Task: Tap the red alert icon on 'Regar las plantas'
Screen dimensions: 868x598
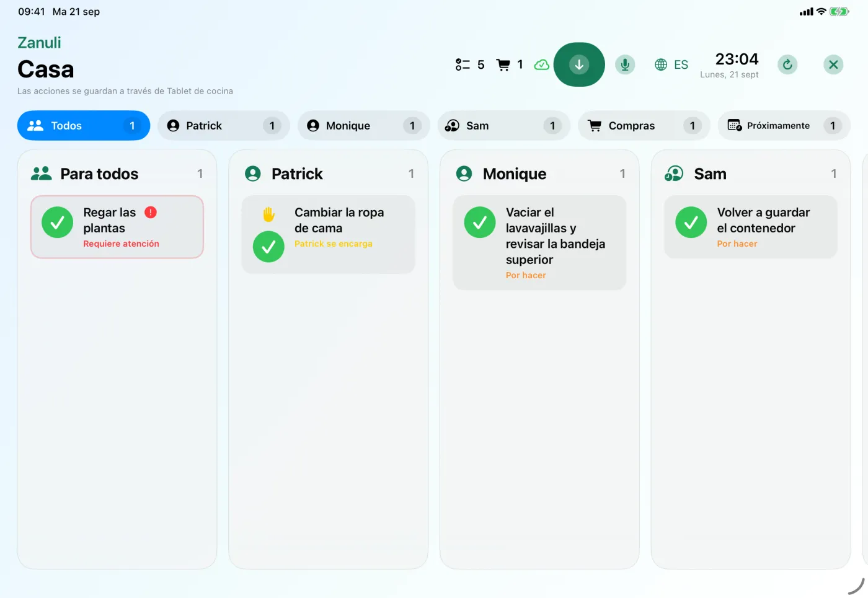Action: click(151, 213)
